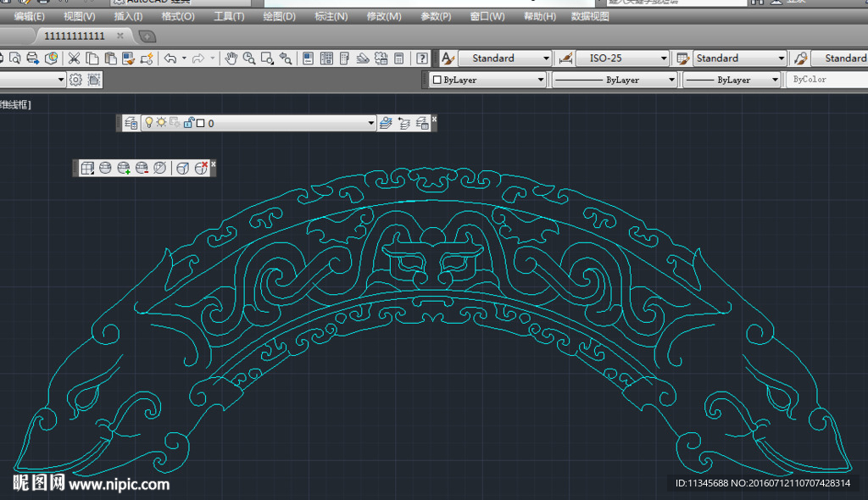The height and width of the screenshot is (500, 868).
Task: Open the 格式(O) menu
Action: coord(178,17)
